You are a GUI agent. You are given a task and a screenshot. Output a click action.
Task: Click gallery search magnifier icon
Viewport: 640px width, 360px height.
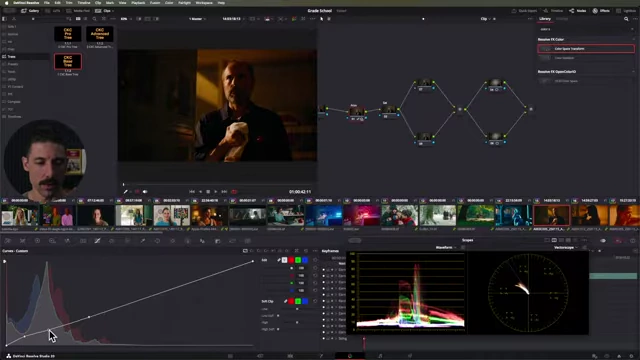(94, 19)
